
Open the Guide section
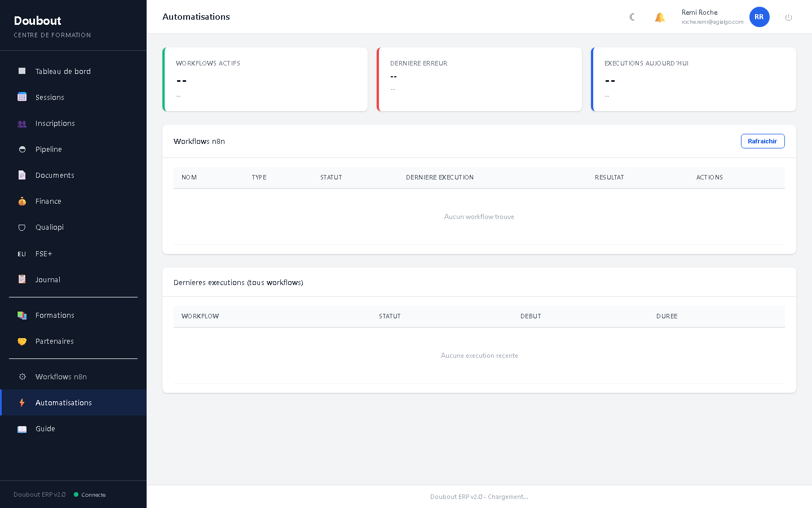coord(45,428)
